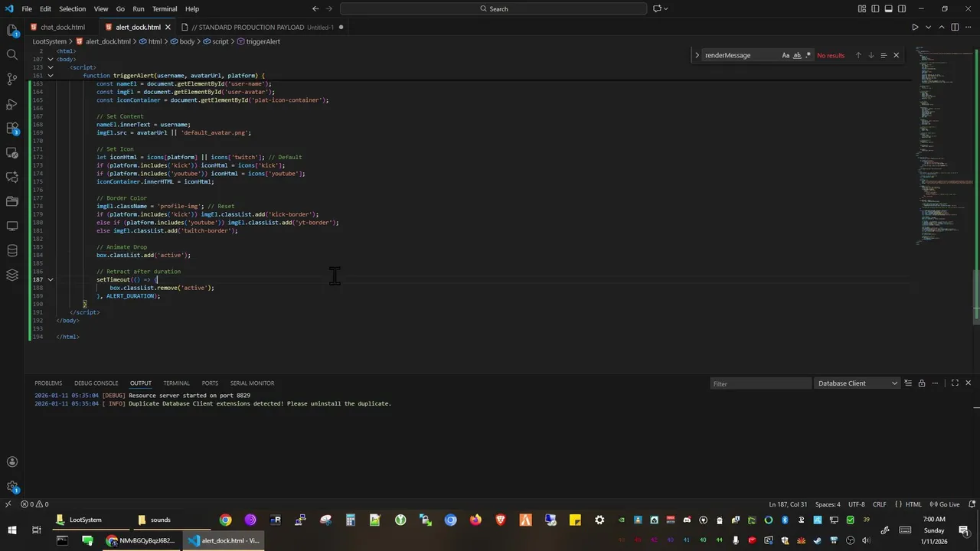Toggle primary side bar visibility
Viewport: 980px width, 551px height.
point(875,8)
